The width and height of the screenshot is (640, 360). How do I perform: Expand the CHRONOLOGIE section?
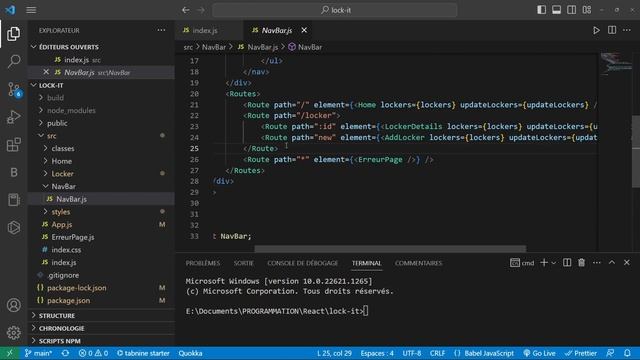click(x=102, y=328)
